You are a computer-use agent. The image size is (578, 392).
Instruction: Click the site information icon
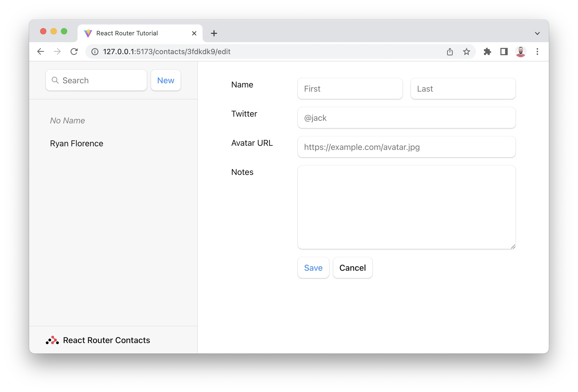95,52
